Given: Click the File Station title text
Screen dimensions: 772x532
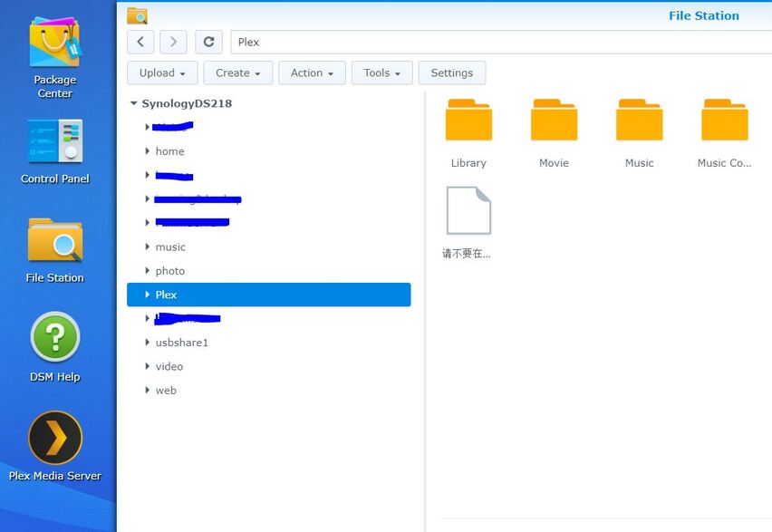Looking at the screenshot, I should click(x=703, y=15).
